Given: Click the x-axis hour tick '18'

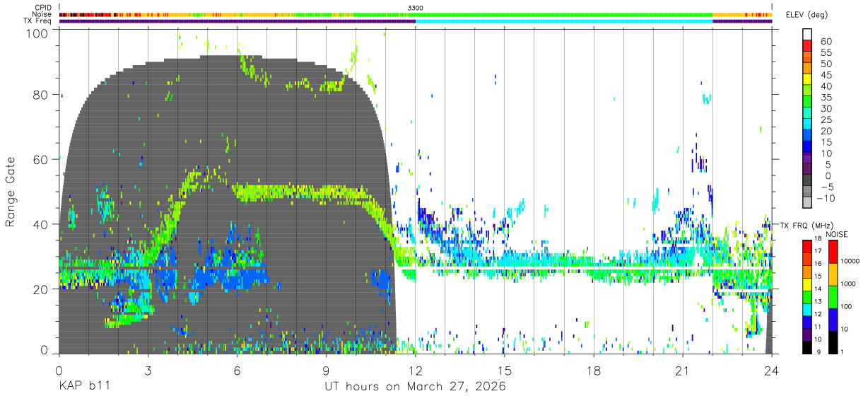Looking at the screenshot, I should pyautogui.click(x=594, y=370).
